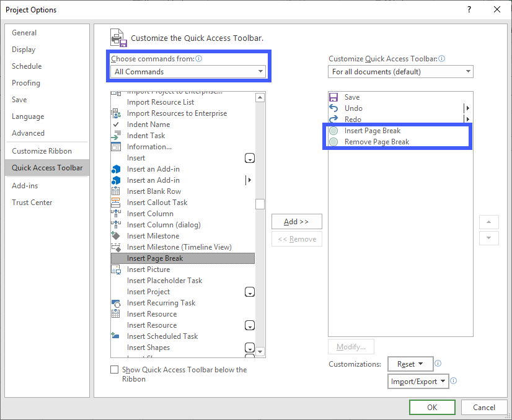Select Insert Placeholder Task command
This screenshot has width=512, height=420.
click(182, 281)
